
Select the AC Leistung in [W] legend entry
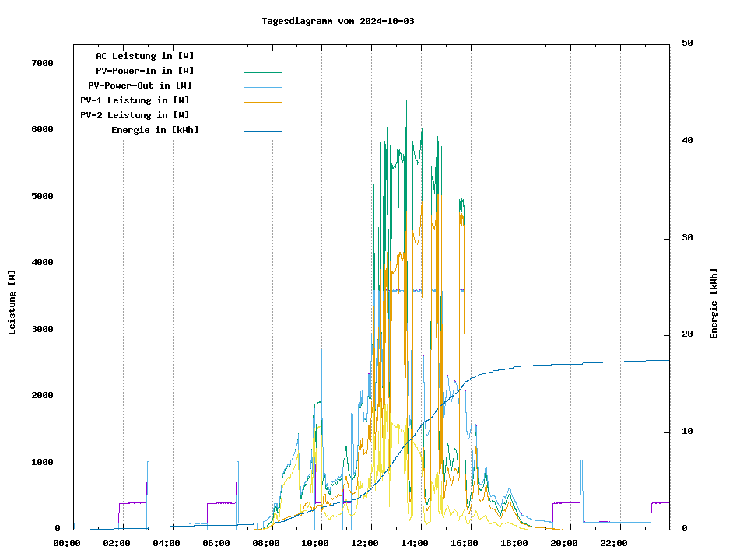coord(145,56)
